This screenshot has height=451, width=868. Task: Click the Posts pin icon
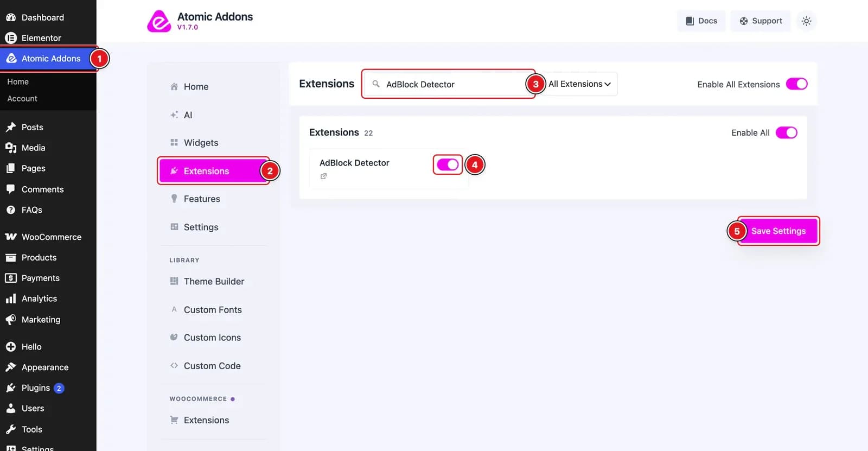(x=11, y=127)
